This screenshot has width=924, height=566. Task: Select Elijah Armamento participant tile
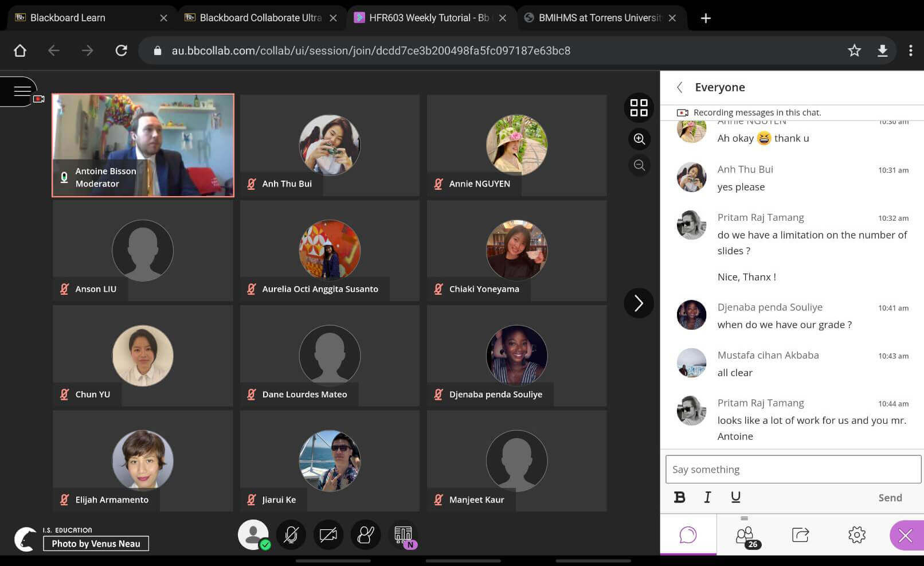click(x=143, y=460)
